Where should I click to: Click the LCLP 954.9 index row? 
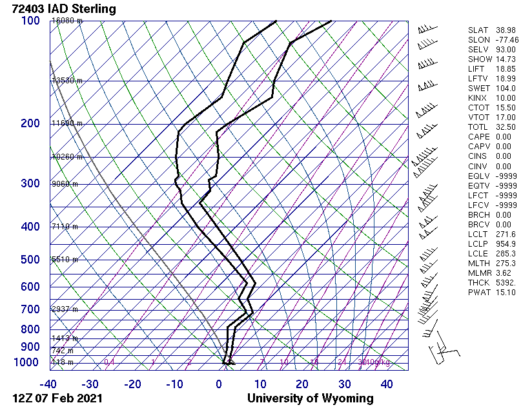click(492, 244)
